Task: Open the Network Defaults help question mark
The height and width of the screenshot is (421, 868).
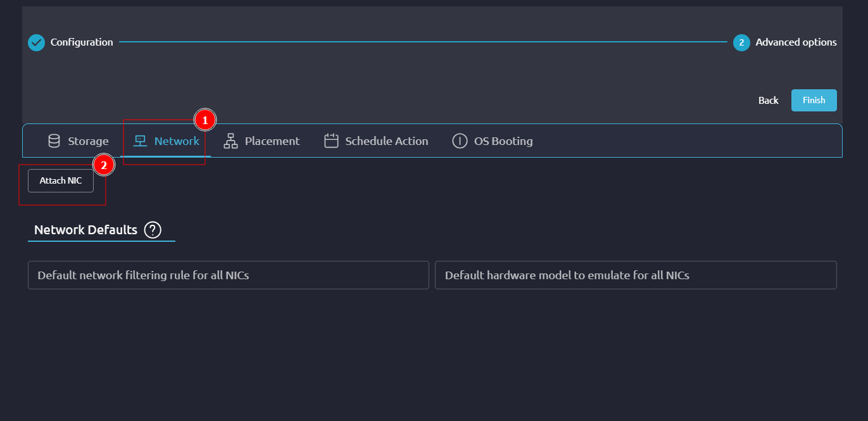Action: tap(153, 230)
